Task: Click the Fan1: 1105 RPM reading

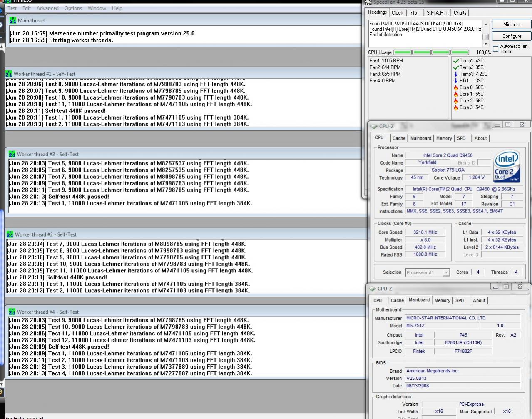Action: [x=386, y=61]
